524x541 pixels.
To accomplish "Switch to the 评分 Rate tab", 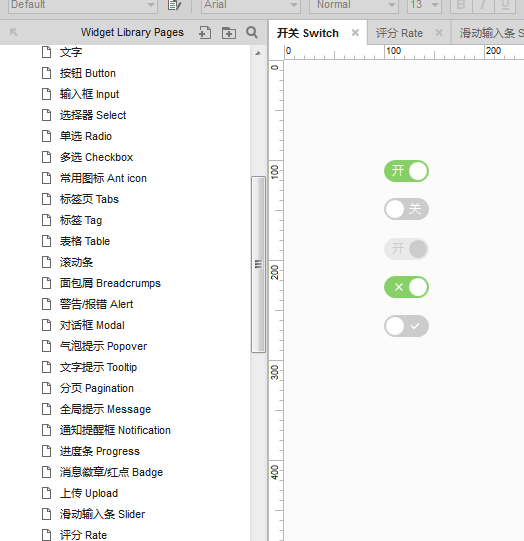I will (399, 33).
